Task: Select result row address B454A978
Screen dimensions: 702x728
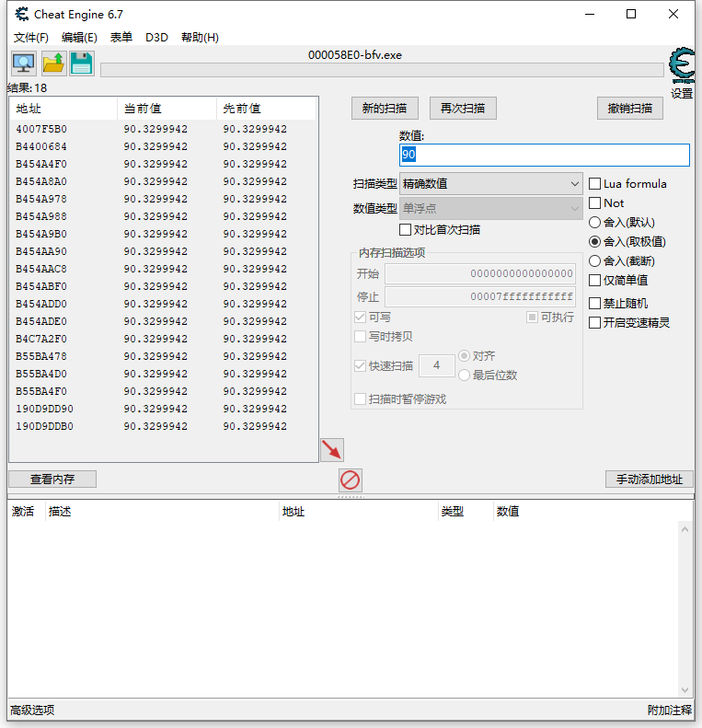Action: 164,199
